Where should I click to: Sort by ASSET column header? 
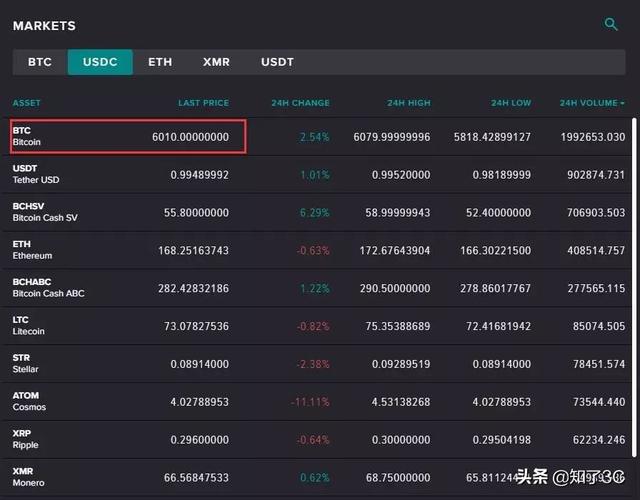[27, 103]
